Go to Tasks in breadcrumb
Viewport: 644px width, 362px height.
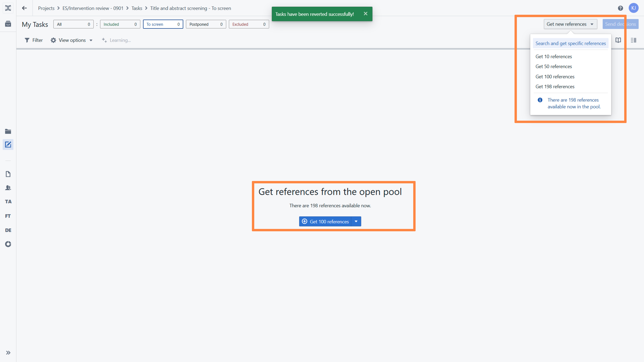pos(137,8)
